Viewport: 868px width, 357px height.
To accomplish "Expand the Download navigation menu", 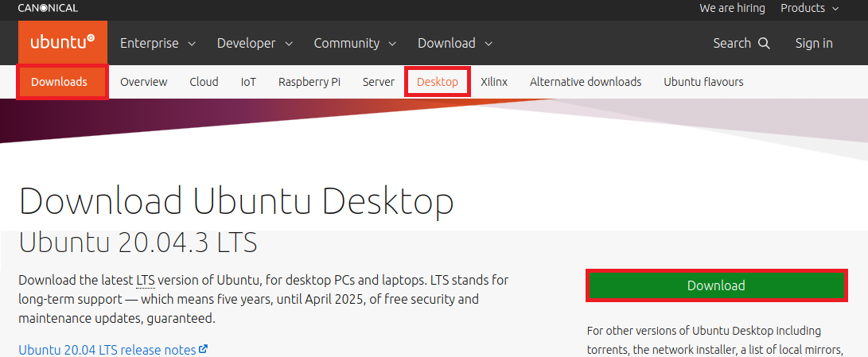I will [455, 43].
